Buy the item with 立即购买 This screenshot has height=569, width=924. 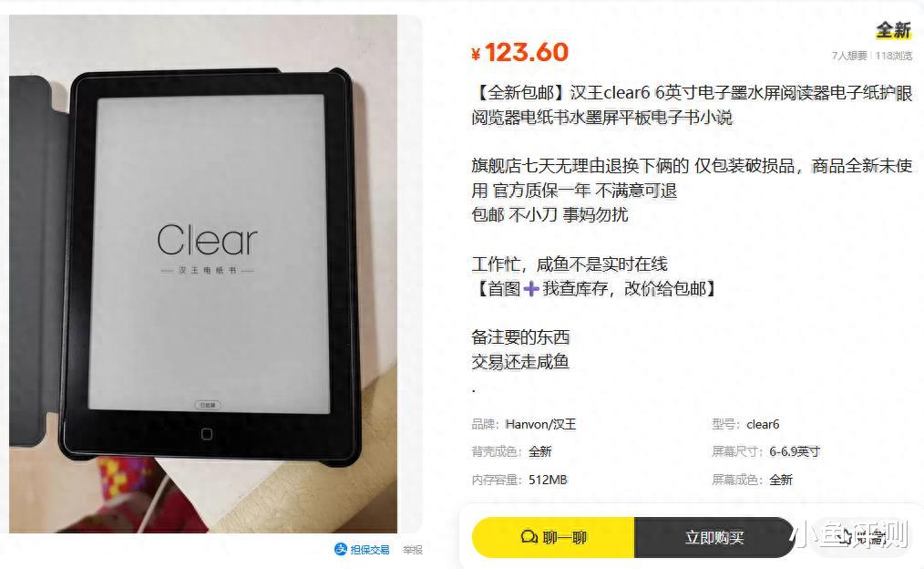pyautogui.click(x=714, y=537)
